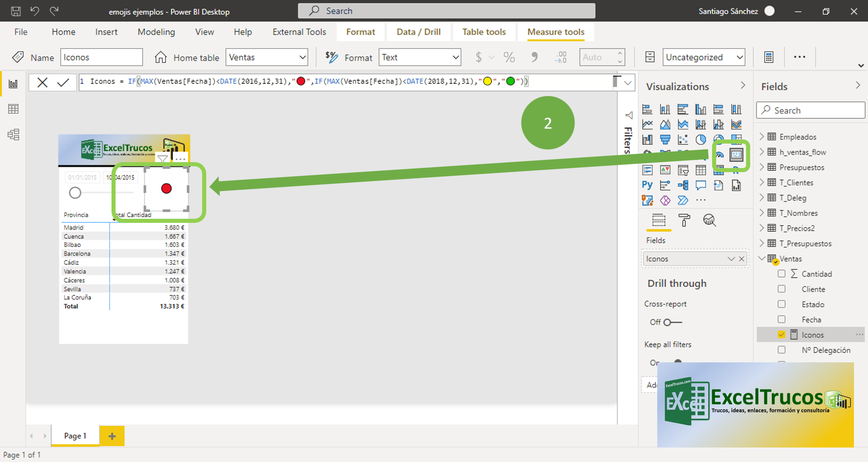Check the Cantidad field checkbox
Viewport: 868px width, 462px height.
pyautogui.click(x=781, y=274)
